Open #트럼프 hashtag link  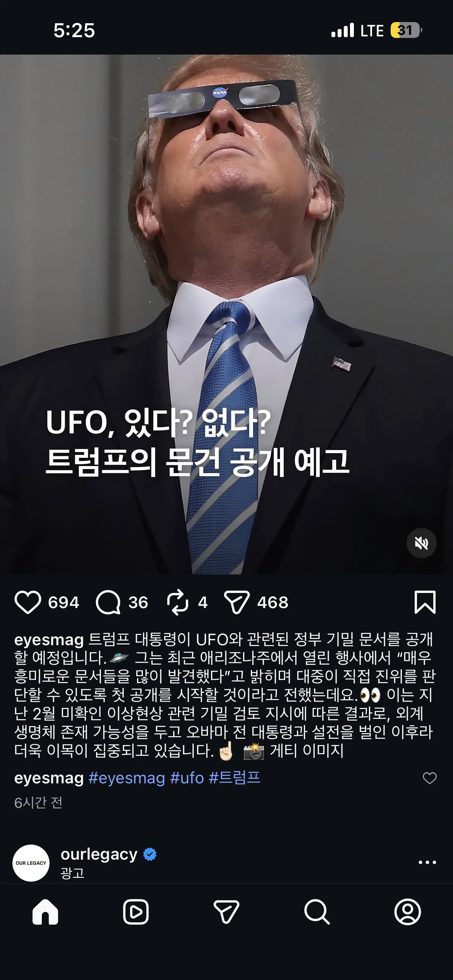coord(235,778)
